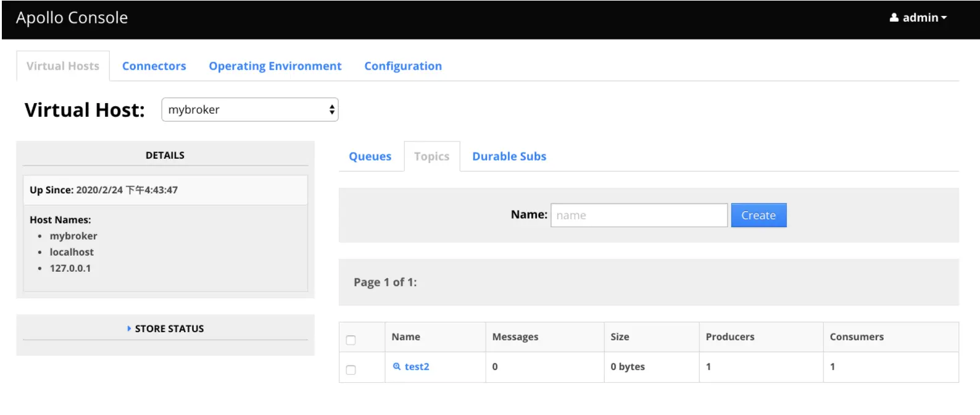Click the STORE STATUS triangle icon
This screenshot has height=415, width=980.
click(x=129, y=329)
